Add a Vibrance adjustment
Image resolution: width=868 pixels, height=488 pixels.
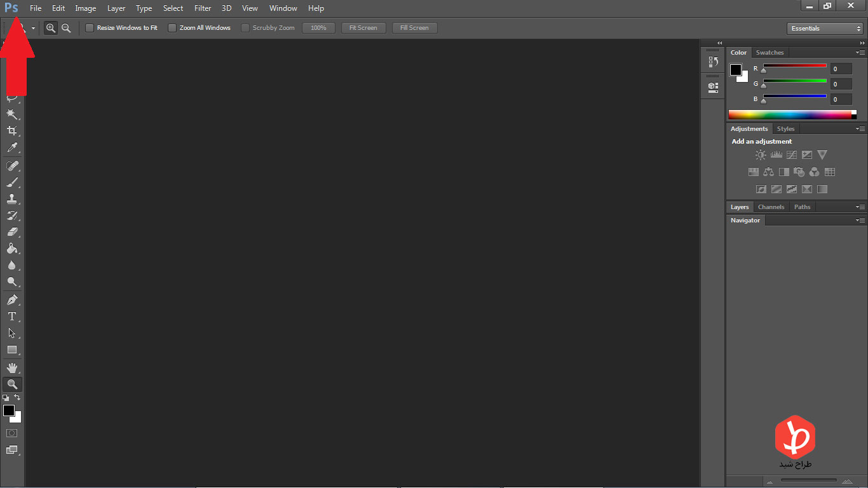[x=822, y=154]
